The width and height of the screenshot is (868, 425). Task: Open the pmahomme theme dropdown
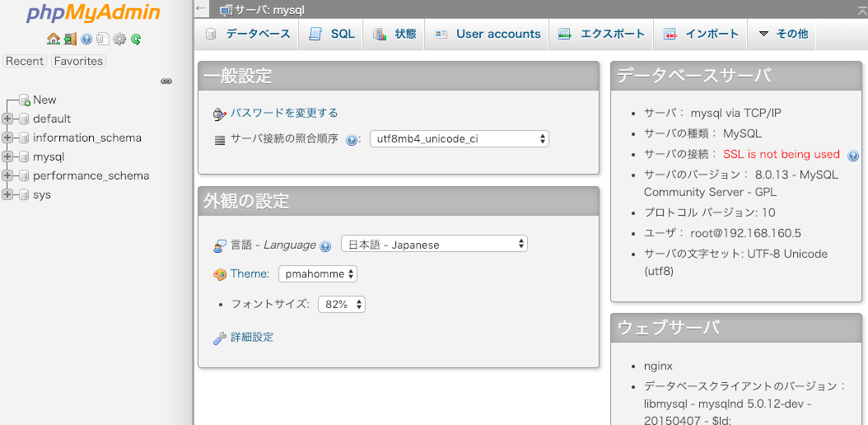318,274
